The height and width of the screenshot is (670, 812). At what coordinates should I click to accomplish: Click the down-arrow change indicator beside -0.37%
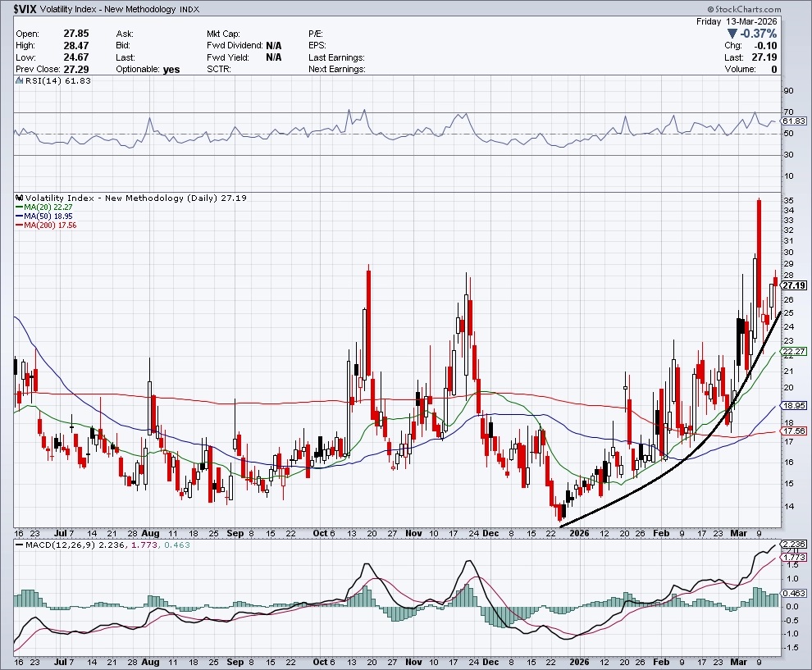(x=733, y=34)
